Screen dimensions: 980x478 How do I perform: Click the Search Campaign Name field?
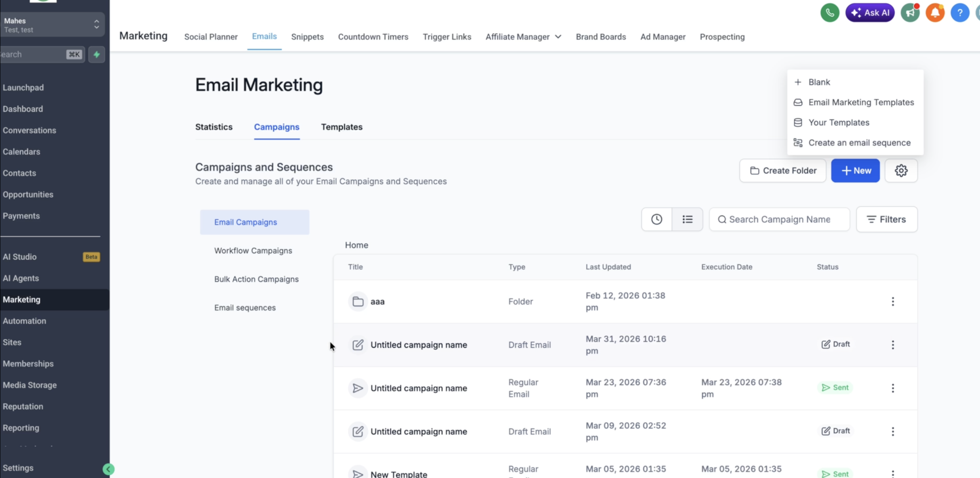779,219
